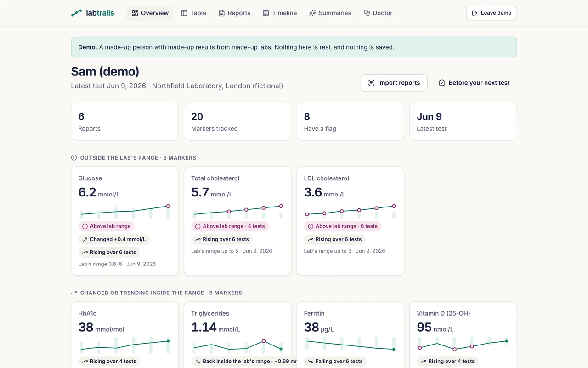Click the 'Sam (demo)' heading

click(x=105, y=71)
